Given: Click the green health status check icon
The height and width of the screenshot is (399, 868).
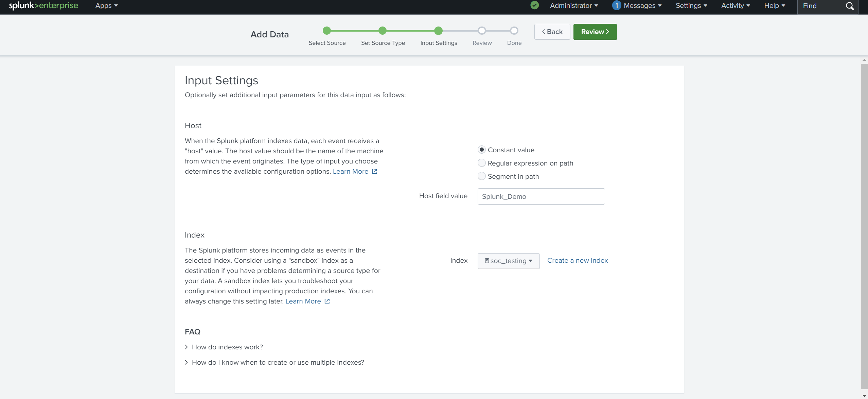Looking at the screenshot, I should click(534, 5).
